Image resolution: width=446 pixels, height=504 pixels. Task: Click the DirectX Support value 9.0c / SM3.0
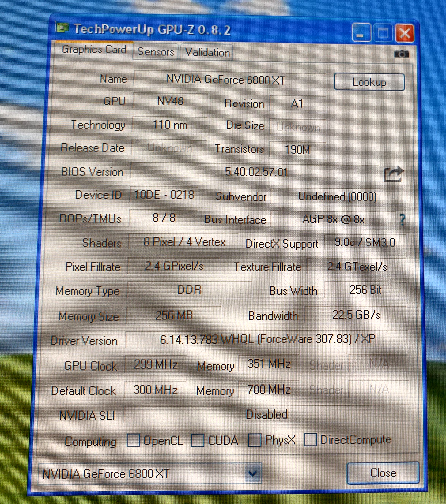tap(365, 243)
